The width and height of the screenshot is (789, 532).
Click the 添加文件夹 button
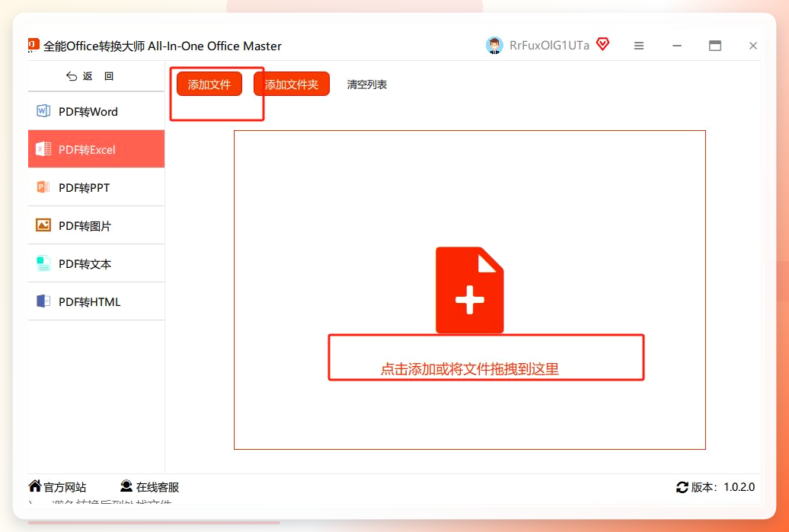292,84
